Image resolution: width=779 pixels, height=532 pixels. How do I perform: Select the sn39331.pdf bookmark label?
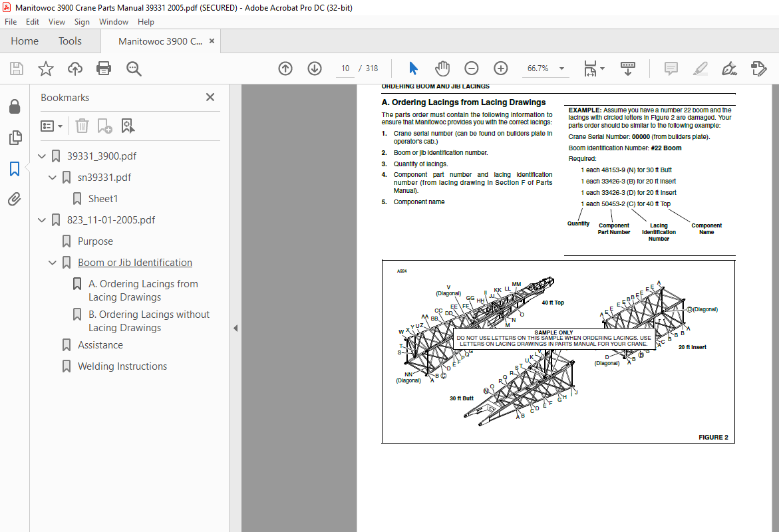(104, 178)
